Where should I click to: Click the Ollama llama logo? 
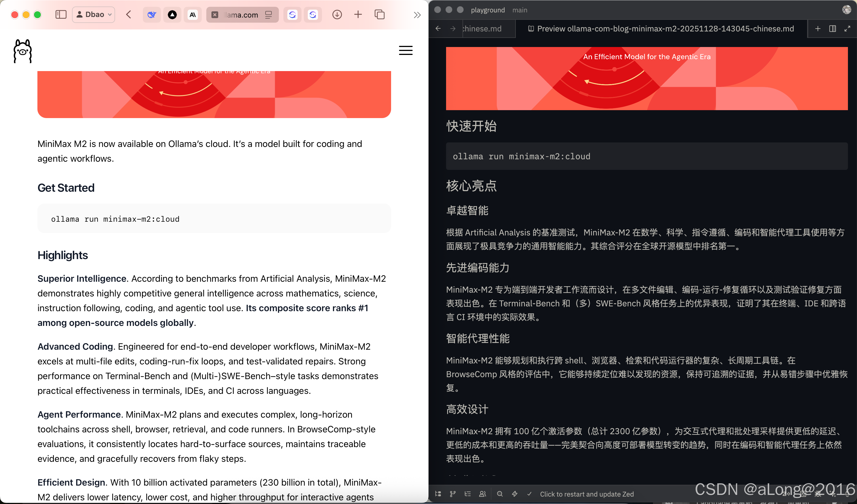pyautogui.click(x=22, y=51)
